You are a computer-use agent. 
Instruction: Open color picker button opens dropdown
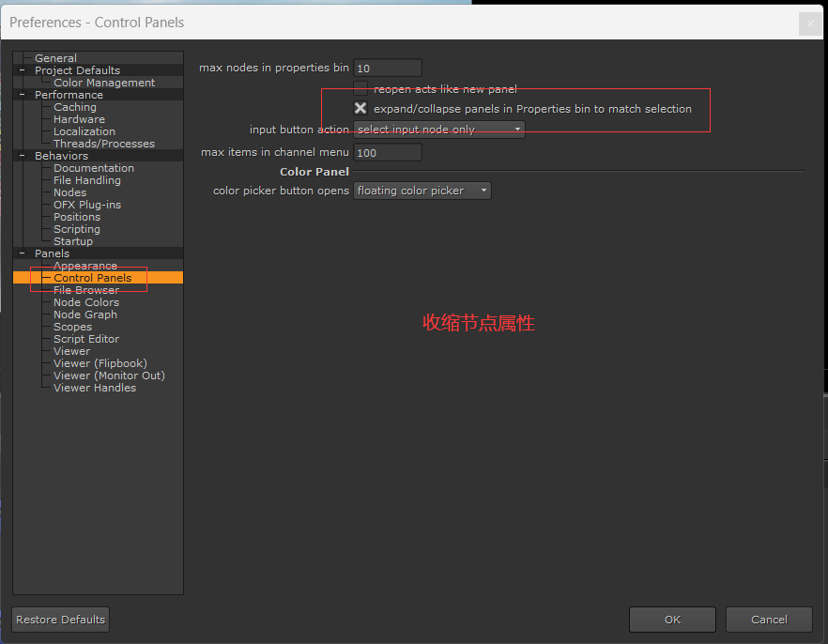(422, 191)
